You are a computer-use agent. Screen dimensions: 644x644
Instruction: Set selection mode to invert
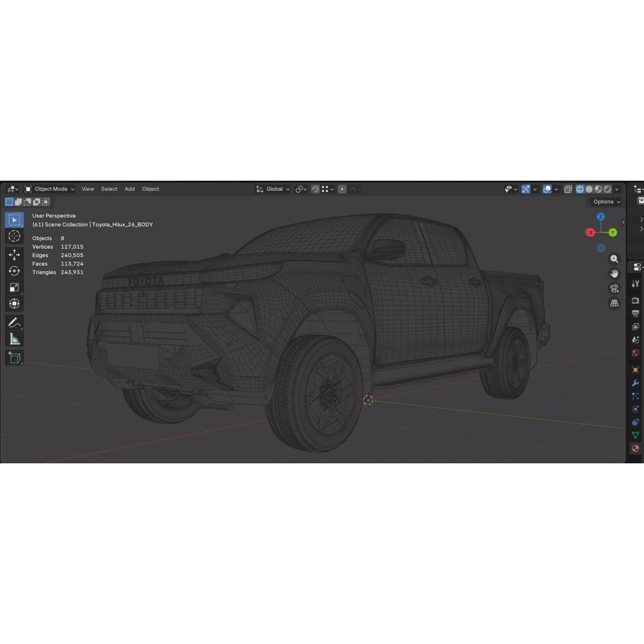(x=36, y=202)
